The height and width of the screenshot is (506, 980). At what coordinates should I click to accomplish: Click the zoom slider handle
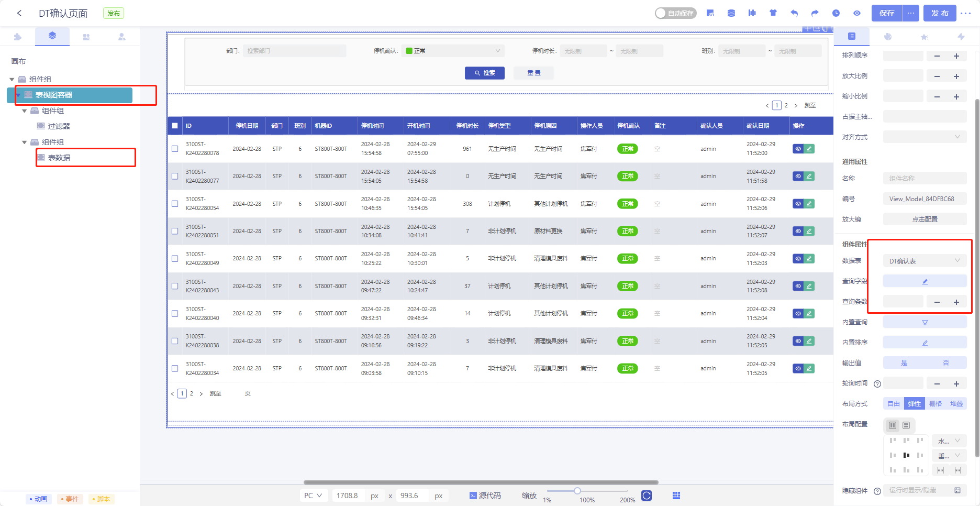[577, 491]
